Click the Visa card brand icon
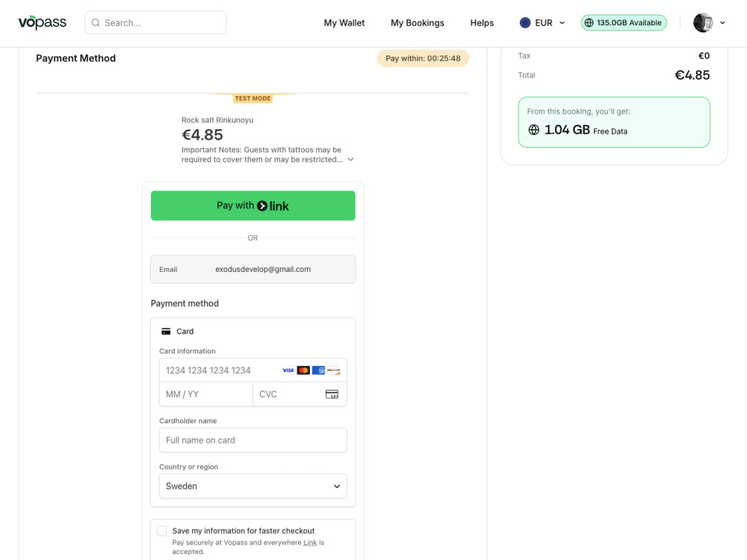This screenshot has width=747, height=560. point(288,370)
